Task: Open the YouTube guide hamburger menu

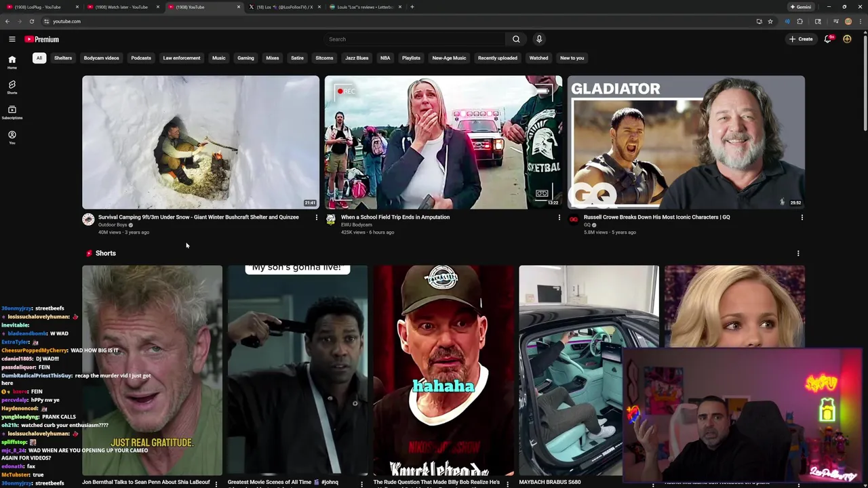Action: tap(12, 39)
